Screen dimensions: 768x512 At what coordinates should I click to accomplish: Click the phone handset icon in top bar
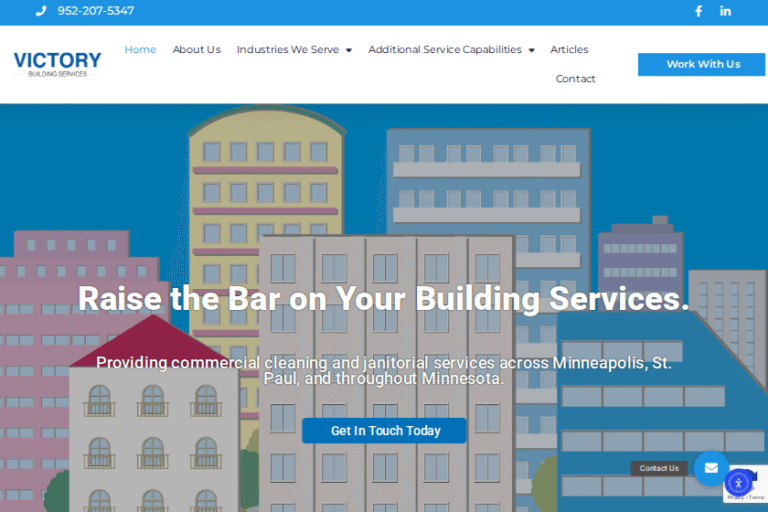[x=41, y=11]
